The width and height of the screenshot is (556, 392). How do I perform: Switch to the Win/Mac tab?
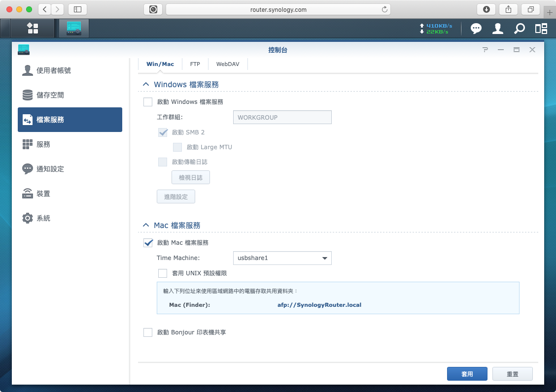tap(160, 64)
